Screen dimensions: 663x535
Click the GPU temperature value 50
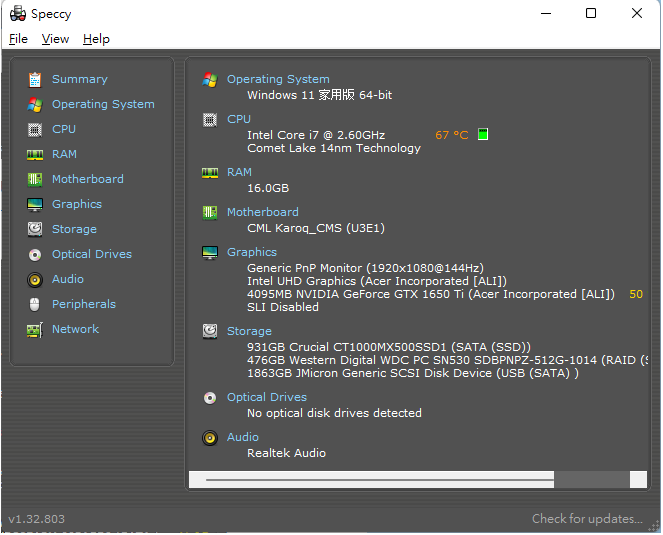click(636, 294)
